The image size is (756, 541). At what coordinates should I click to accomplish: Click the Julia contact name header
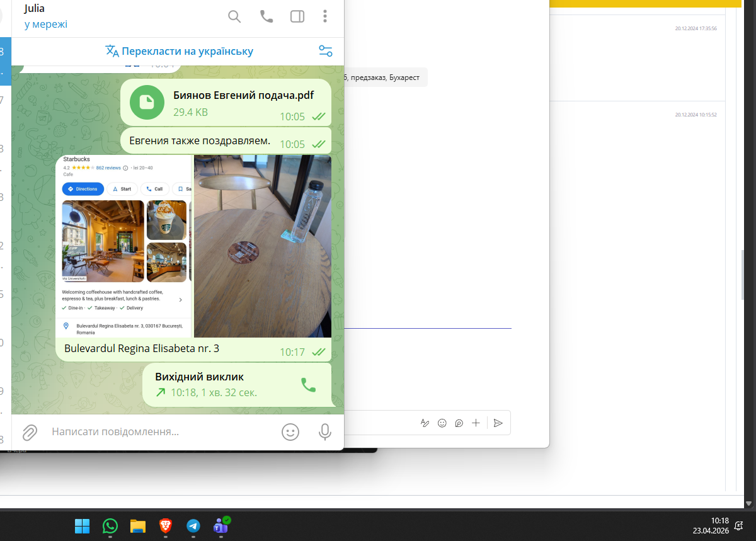[35, 8]
